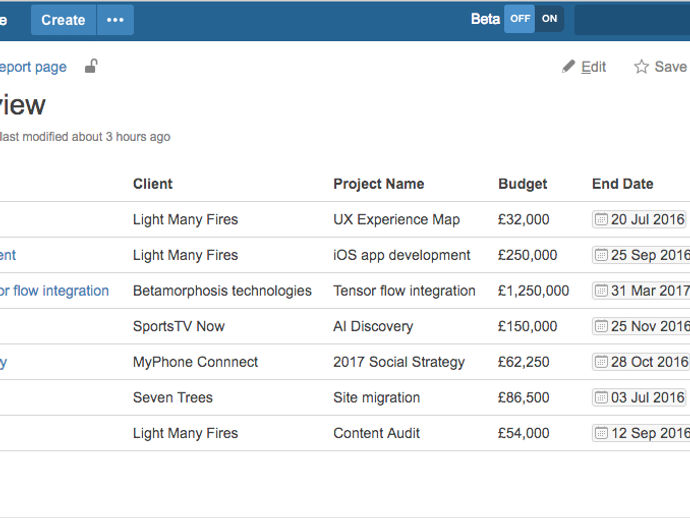Screen dimensions: 690x518
Task: Click the Client column header
Action: point(153,184)
